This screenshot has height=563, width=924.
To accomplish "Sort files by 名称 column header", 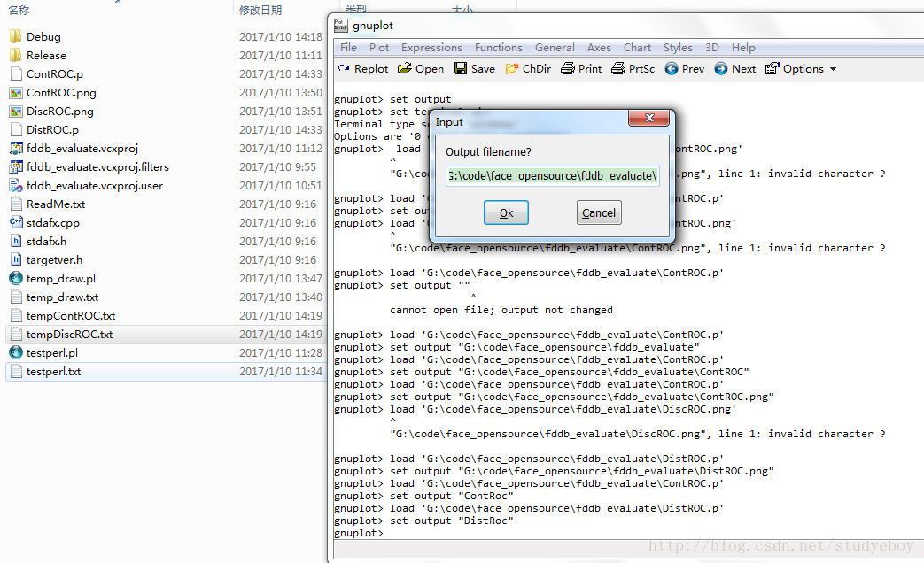I will [19, 10].
